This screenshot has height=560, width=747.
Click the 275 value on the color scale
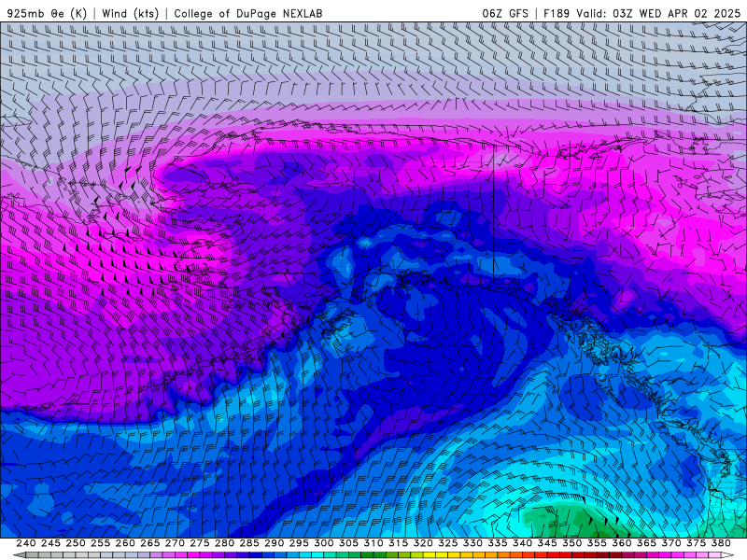[x=200, y=543]
